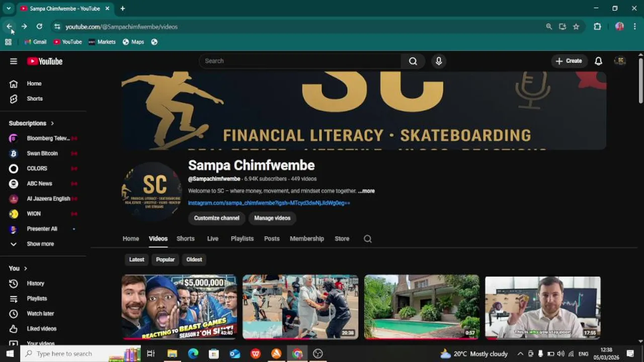644x362 pixels.
Task: Click the Customize channel button
Action: (x=217, y=218)
